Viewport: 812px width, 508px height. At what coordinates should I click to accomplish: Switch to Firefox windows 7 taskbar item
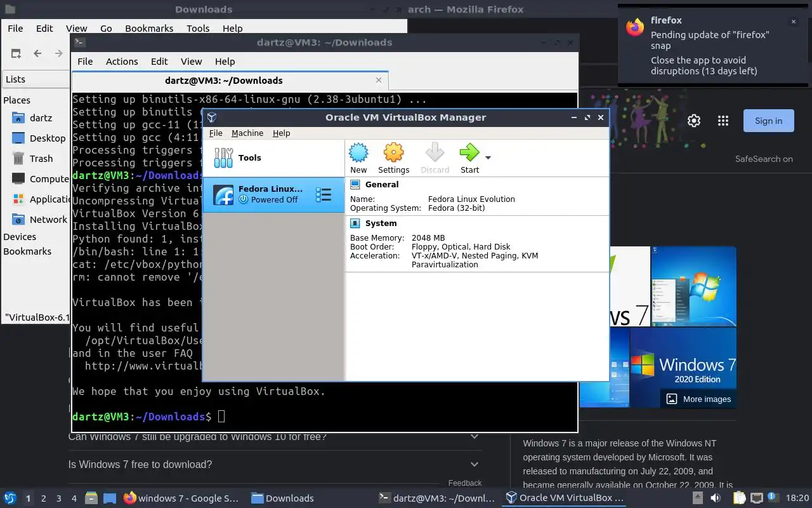(x=181, y=498)
